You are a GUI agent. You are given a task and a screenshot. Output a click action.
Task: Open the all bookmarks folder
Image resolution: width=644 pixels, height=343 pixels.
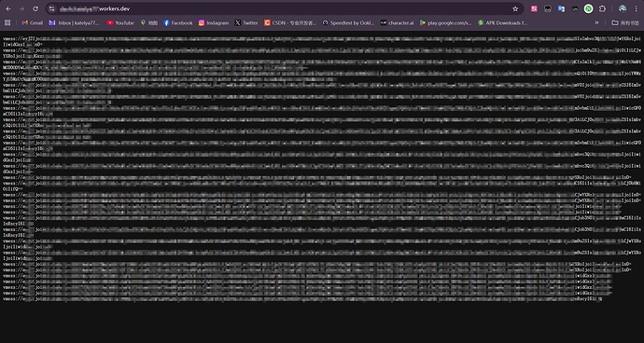click(x=624, y=23)
